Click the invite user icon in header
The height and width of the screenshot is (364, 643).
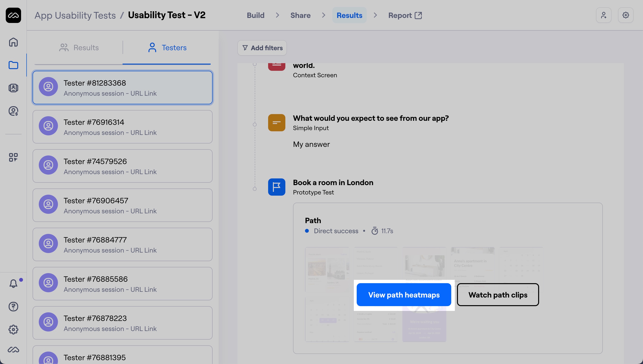tap(604, 15)
